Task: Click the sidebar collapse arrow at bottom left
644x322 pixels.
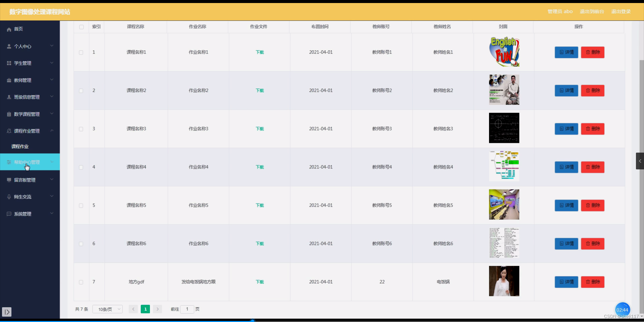Action: tap(7, 312)
